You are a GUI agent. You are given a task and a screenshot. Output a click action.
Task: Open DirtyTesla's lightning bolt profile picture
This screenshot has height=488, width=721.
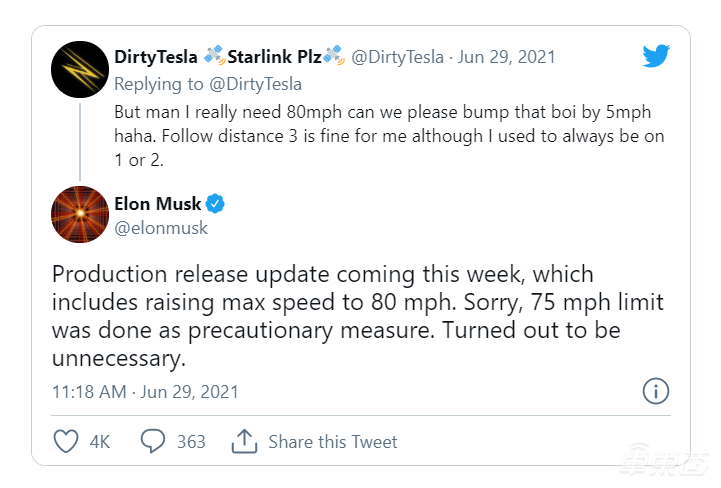(80, 69)
